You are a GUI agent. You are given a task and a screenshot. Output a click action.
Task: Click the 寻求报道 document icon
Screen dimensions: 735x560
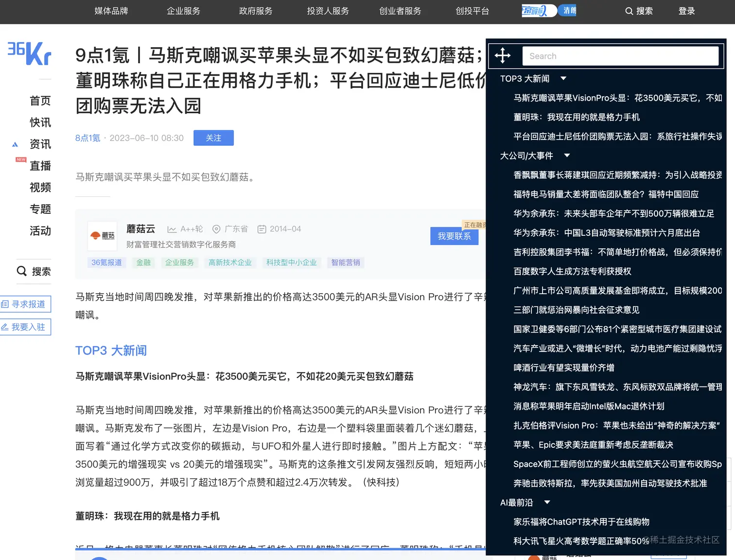tap(5, 304)
